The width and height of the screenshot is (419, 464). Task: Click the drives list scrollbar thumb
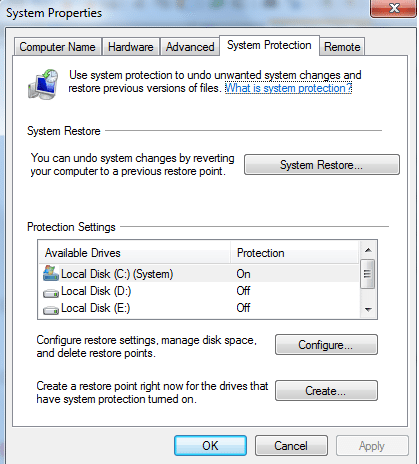[368, 274]
